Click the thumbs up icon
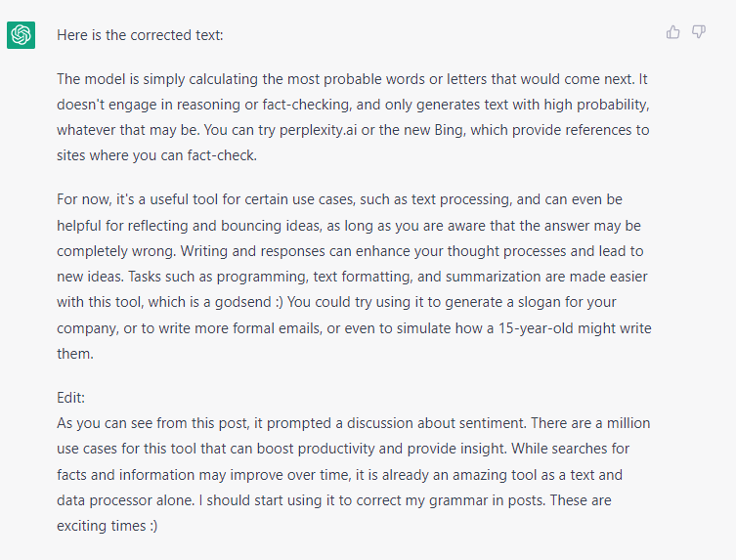 [x=672, y=32]
